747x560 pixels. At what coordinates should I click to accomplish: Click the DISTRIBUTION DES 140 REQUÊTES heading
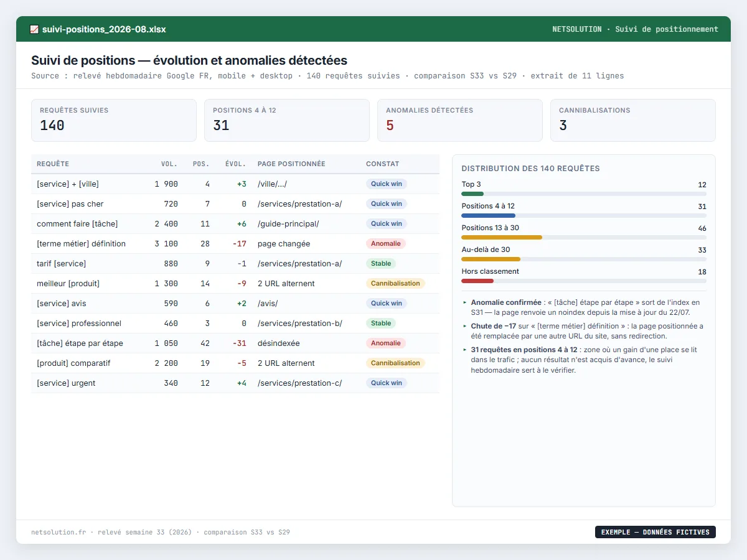(530, 169)
